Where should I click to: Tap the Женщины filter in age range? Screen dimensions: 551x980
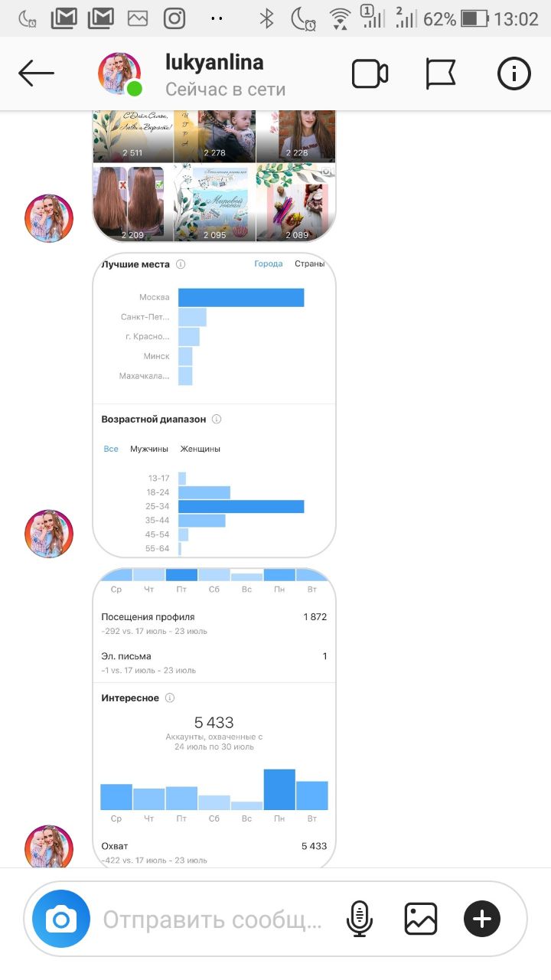point(201,449)
